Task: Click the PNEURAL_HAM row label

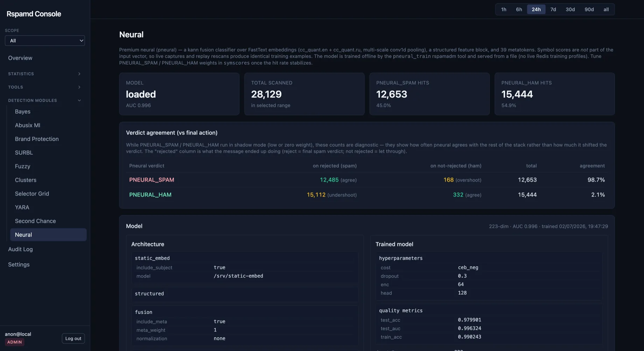Action: 150,195
